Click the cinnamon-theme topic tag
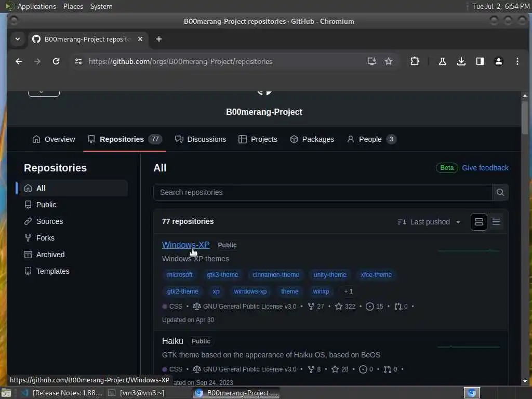This screenshot has width=532, height=399. point(276,275)
